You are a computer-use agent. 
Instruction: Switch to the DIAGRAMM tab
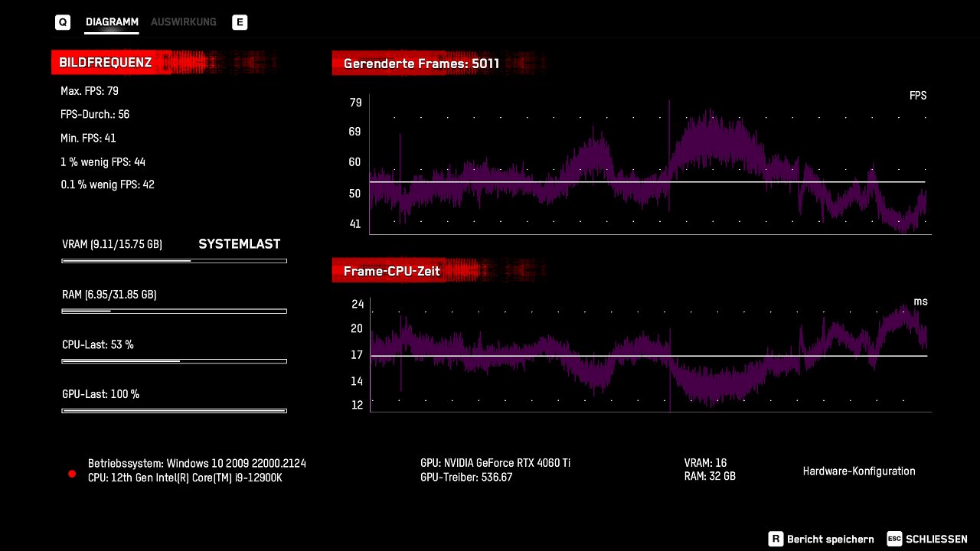click(x=112, y=22)
